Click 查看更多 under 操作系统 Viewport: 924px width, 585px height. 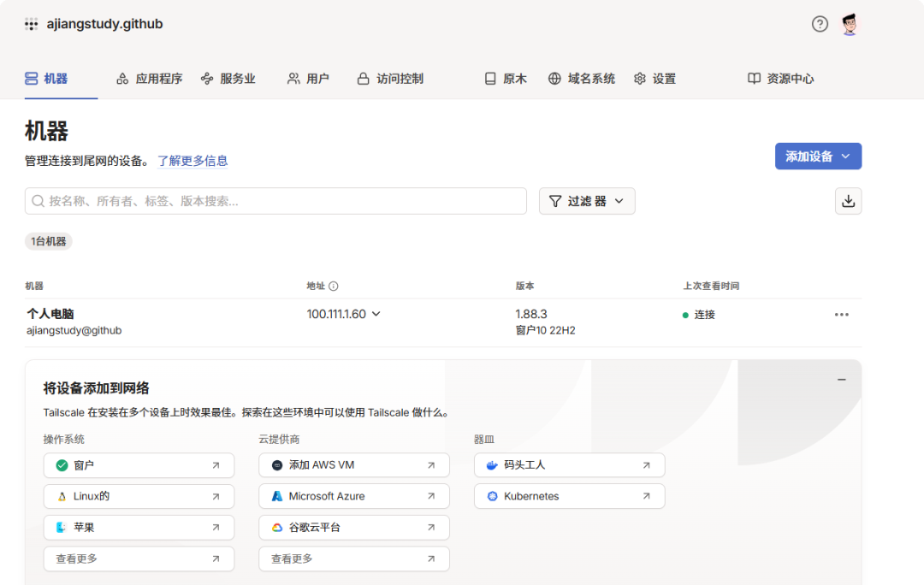point(139,558)
